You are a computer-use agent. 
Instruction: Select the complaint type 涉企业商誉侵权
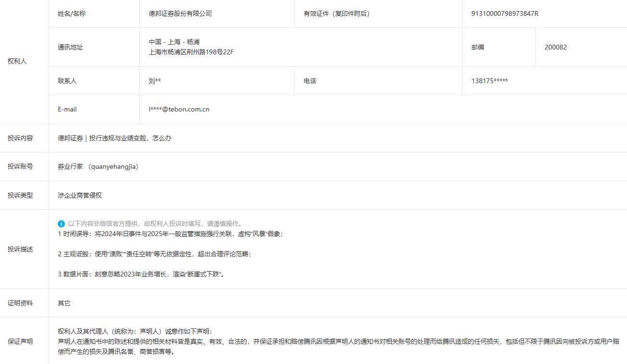click(x=80, y=195)
